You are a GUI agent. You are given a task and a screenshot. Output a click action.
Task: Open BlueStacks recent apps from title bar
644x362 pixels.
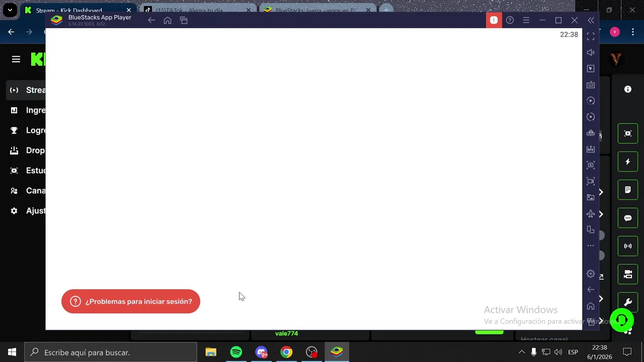[184, 20]
